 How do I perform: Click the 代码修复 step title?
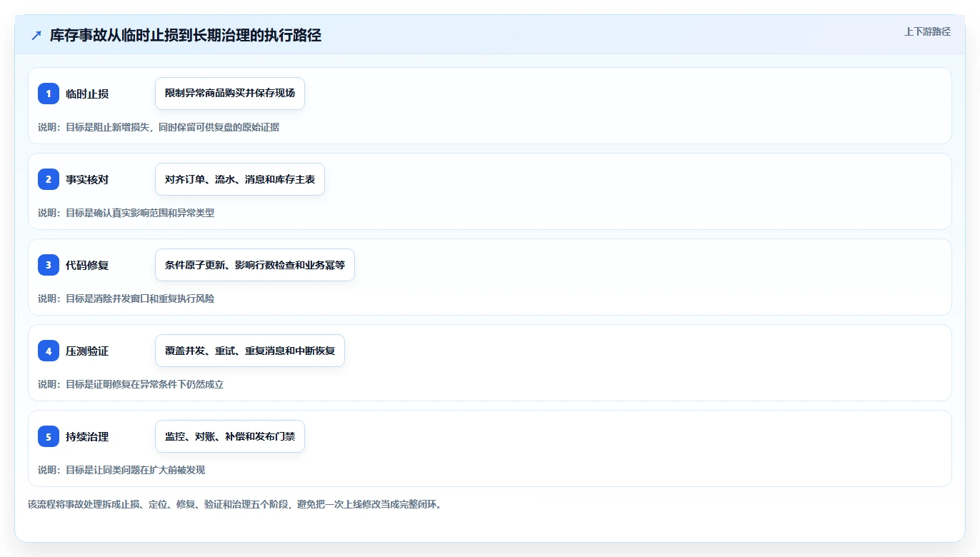coord(87,265)
